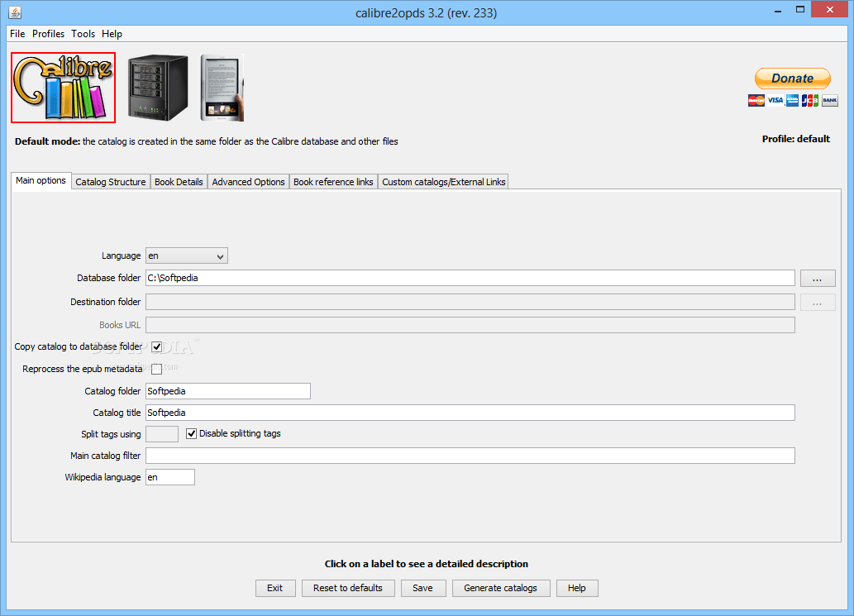Click the Destination folder label
The image size is (854, 616).
105,302
